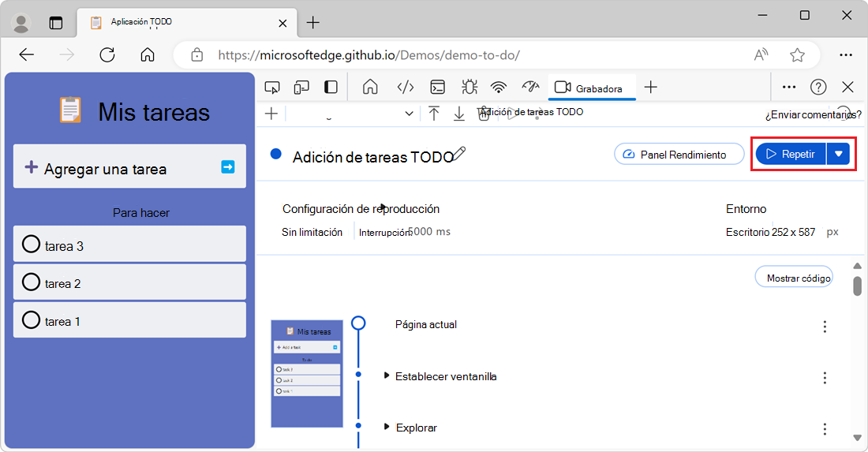Click the Sin limitación setting
This screenshot has height=452, width=868.
click(x=312, y=233)
